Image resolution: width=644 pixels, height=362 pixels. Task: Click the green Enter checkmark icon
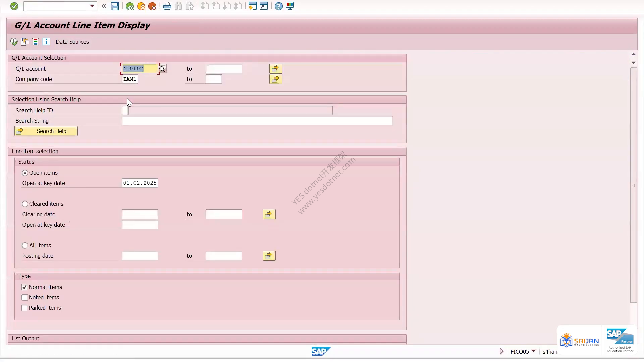click(14, 6)
